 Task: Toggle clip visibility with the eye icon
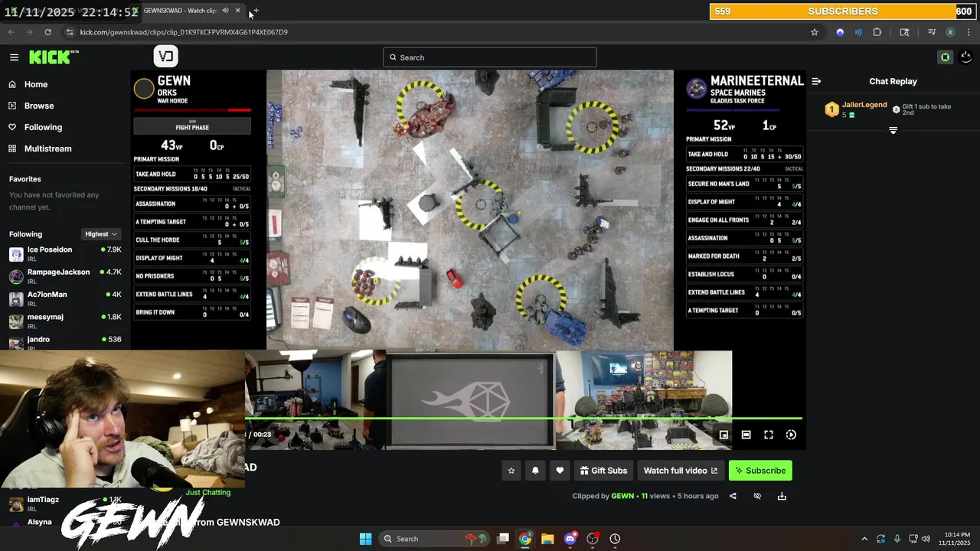757,496
